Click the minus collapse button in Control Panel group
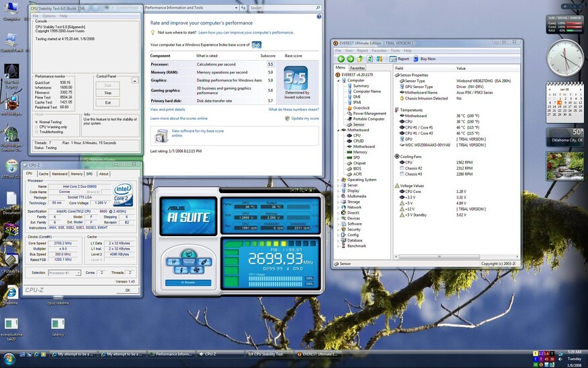The width and height of the screenshot is (588, 368). (x=134, y=80)
